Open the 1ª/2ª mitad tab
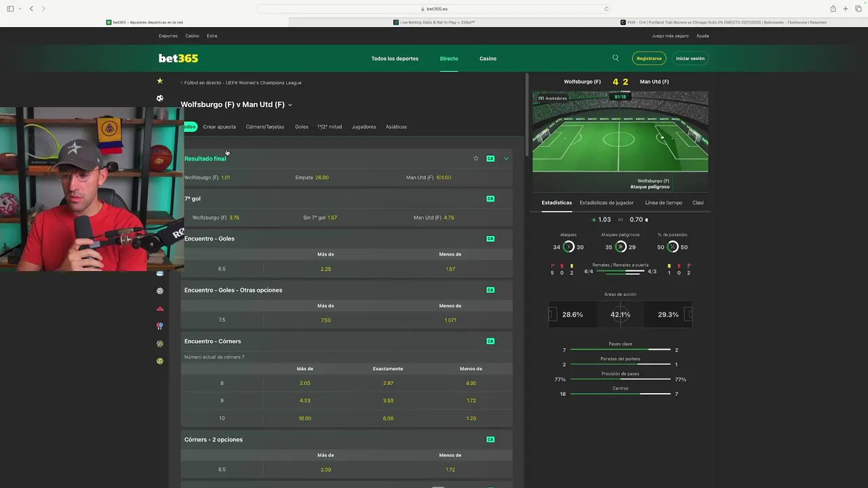 coord(330,127)
